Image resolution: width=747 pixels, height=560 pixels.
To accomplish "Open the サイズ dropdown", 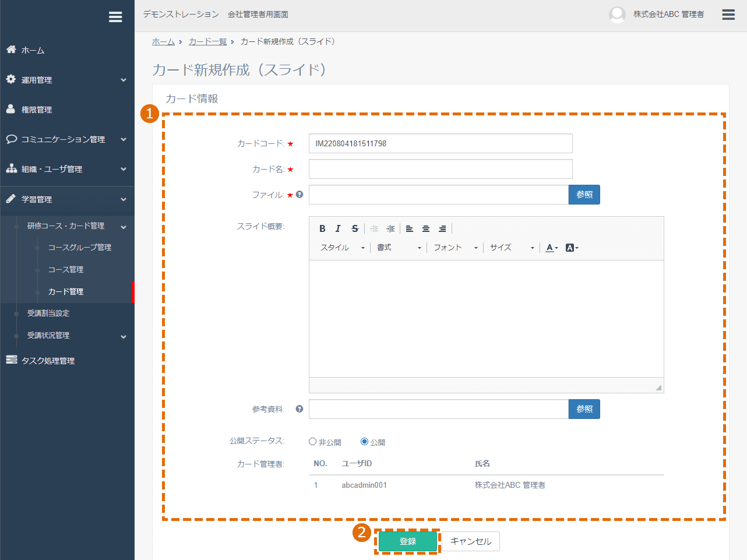I will point(512,248).
